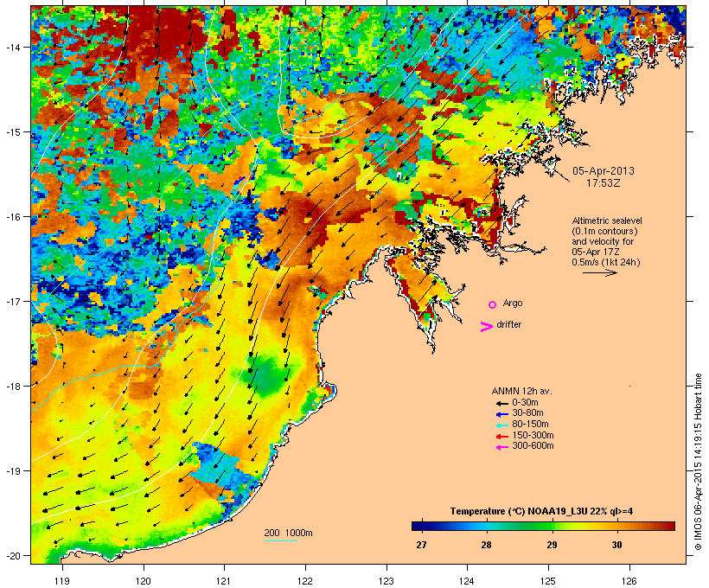Click the ANMN 12h av. heading
709x588 pixels.
click(x=521, y=391)
